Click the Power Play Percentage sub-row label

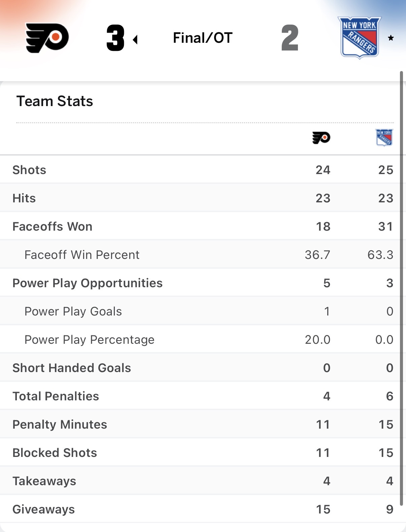tap(89, 340)
